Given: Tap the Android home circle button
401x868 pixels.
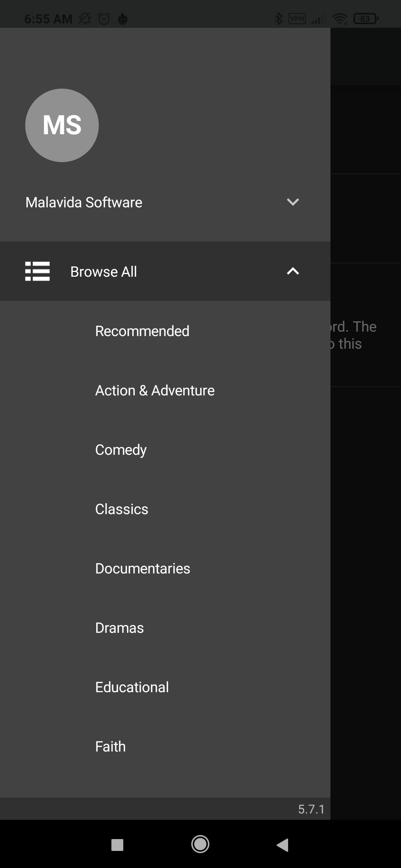Looking at the screenshot, I should [200, 844].
